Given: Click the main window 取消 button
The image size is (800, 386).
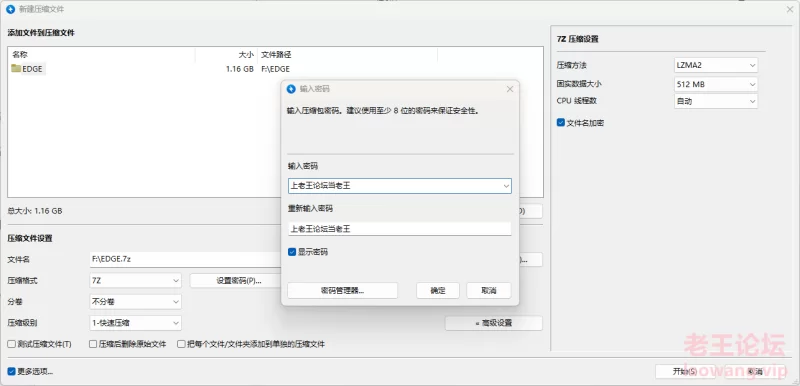Looking at the screenshot, I should coord(755,372).
